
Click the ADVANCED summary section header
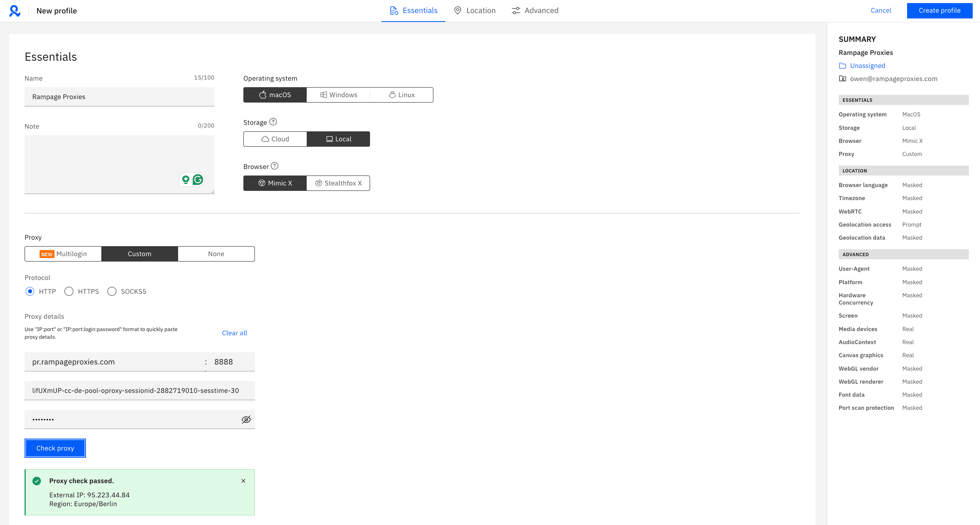point(904,254)
